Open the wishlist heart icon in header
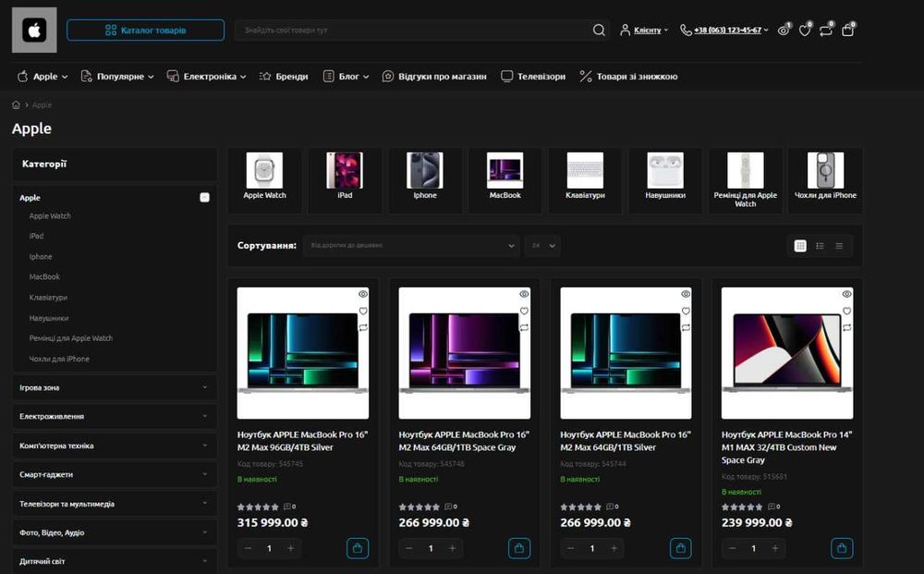This screenshot has width=924, height=574. (805, 31)
